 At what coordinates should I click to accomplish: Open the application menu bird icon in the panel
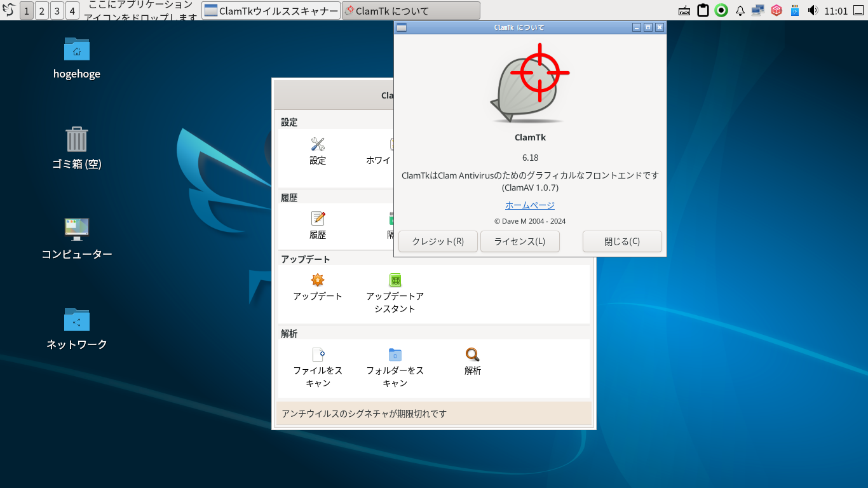coord(9,10)
